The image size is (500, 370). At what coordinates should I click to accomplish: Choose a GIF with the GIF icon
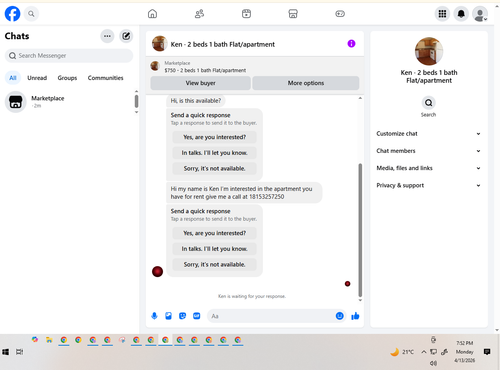click(197, 316)
